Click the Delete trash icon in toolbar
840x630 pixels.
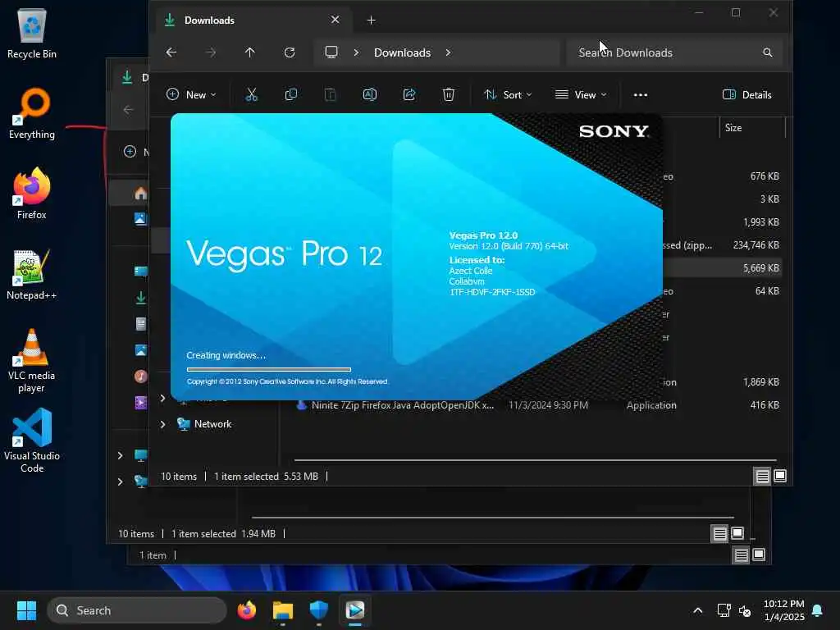[449, 95]
